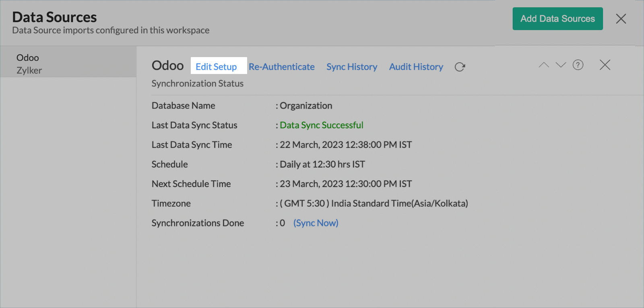Open Edit Setup for Odoo
This screenshot has height=308, width=644.
point(216,67)
